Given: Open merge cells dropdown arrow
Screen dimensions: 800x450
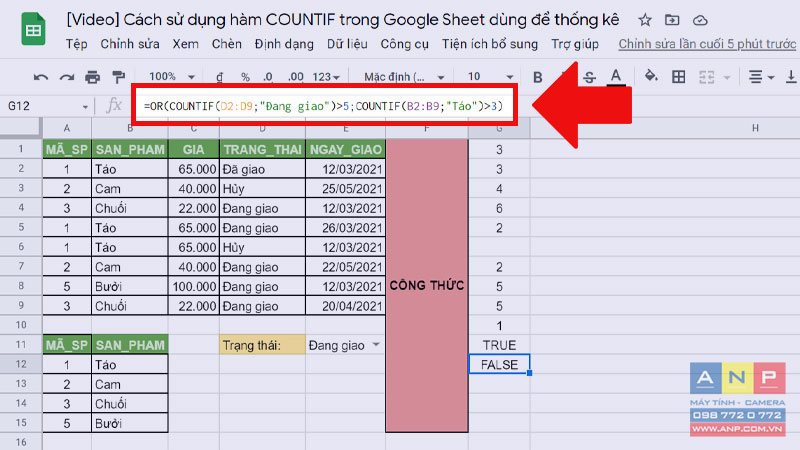Looking at the screenshot, I should (727, 78).
